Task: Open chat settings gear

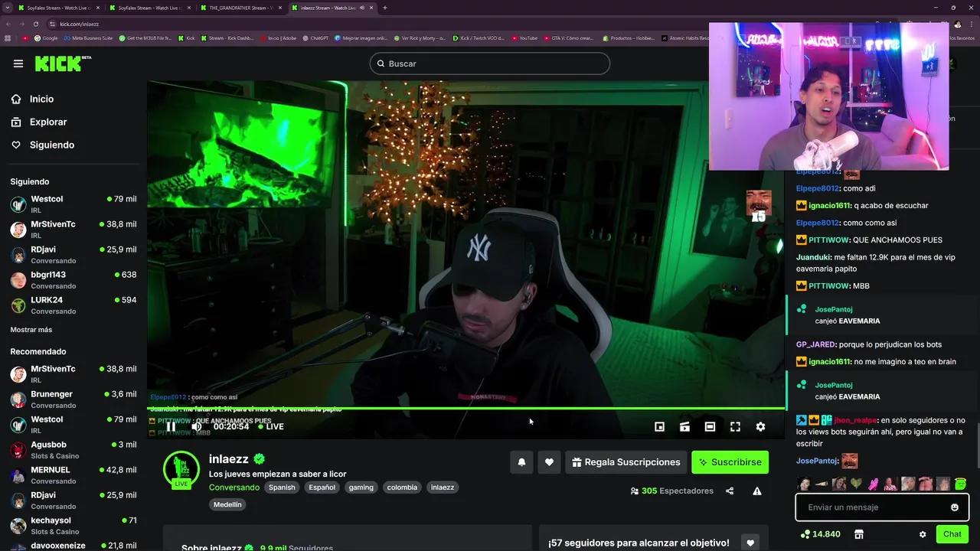Action: (x=923, y=534)
